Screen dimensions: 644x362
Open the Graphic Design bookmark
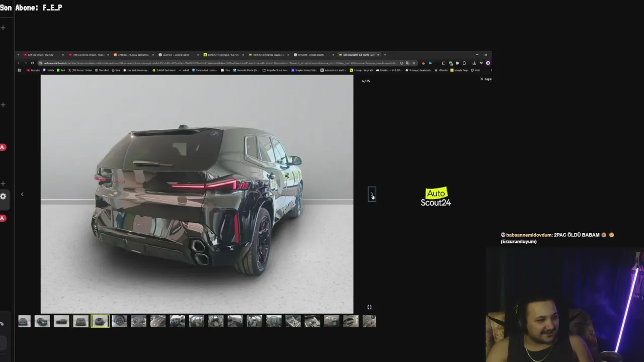tap(304, 70)
